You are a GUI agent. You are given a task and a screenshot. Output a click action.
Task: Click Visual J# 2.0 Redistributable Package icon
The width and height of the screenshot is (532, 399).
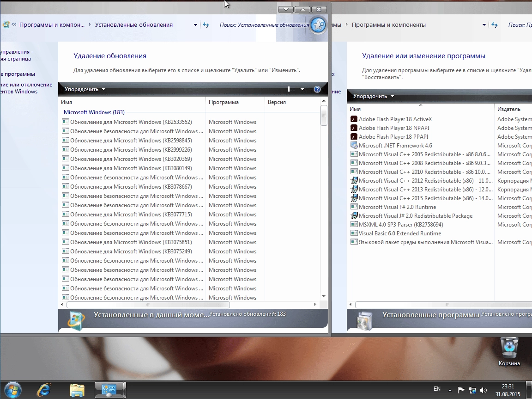(x=354, y=216)
